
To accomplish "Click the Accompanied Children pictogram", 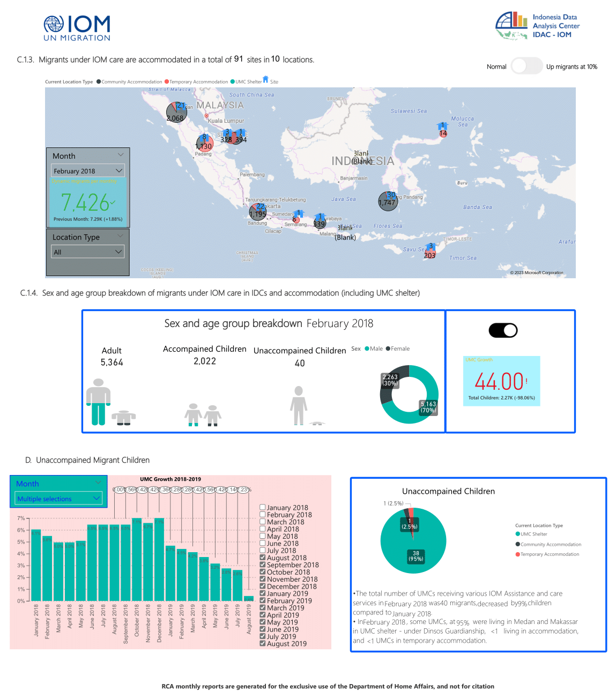I will click(203, 415).
